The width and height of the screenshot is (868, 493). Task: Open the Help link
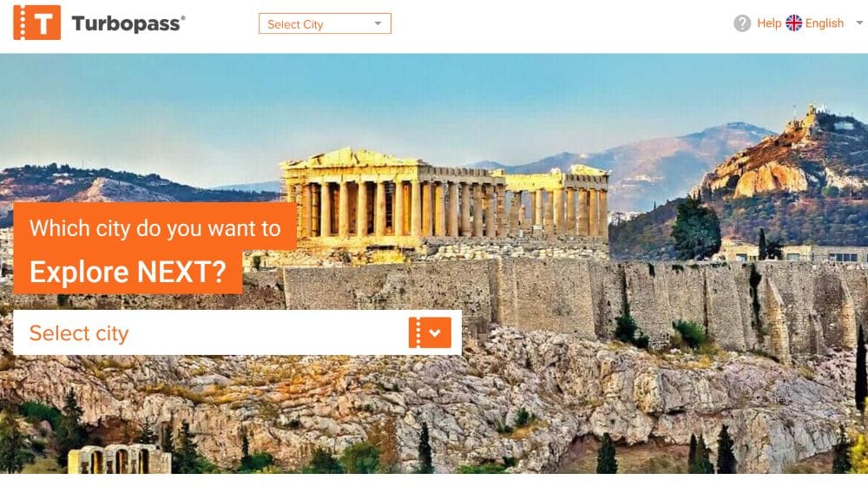pyautogui.click(x=769, y=23)
